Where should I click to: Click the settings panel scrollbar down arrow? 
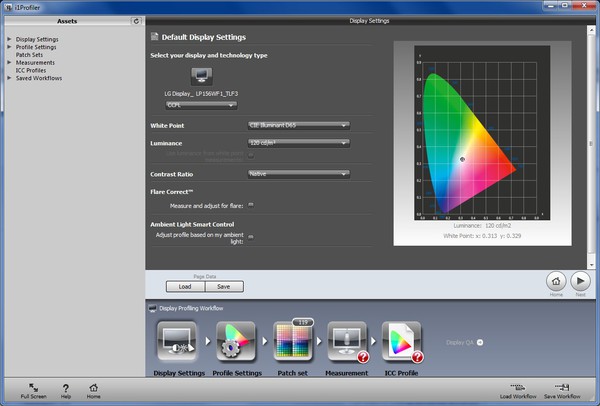[x=592, y=265]
